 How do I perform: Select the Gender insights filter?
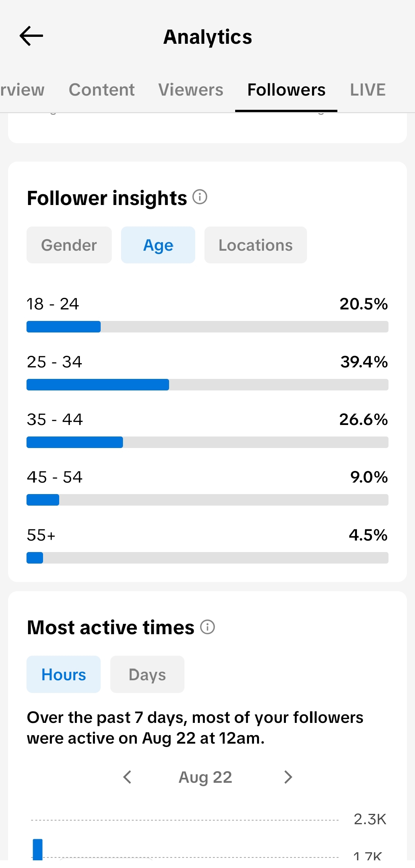(69, 245)
